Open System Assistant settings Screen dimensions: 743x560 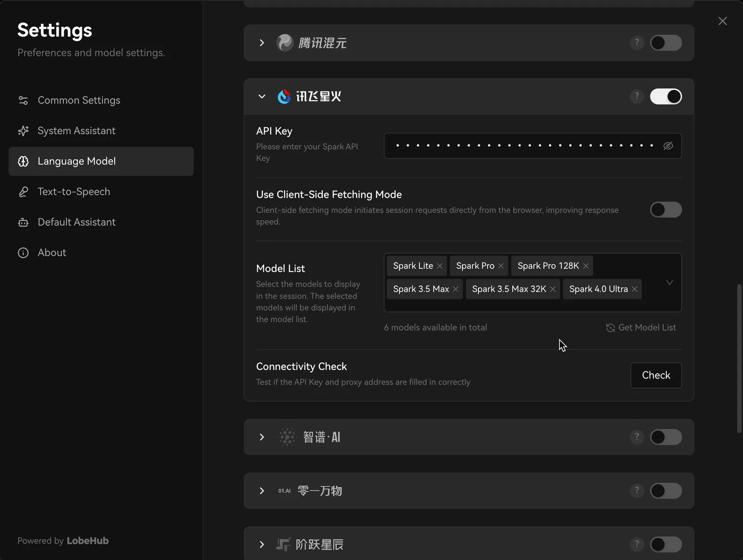tap(101, 131)
